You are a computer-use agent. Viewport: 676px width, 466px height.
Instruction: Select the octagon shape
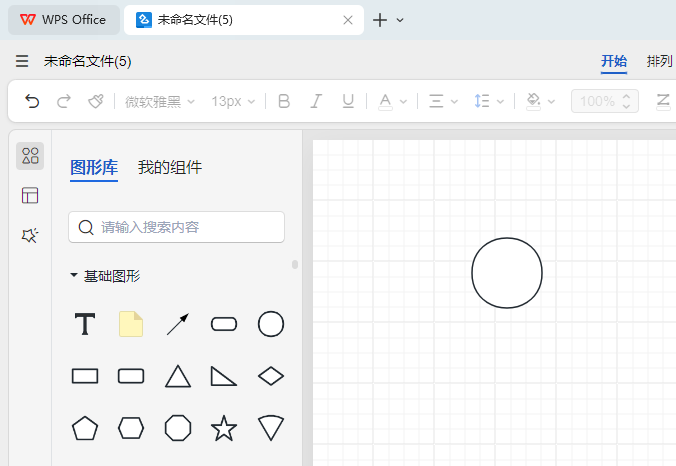pyautogui.click(x=178, y=428)
